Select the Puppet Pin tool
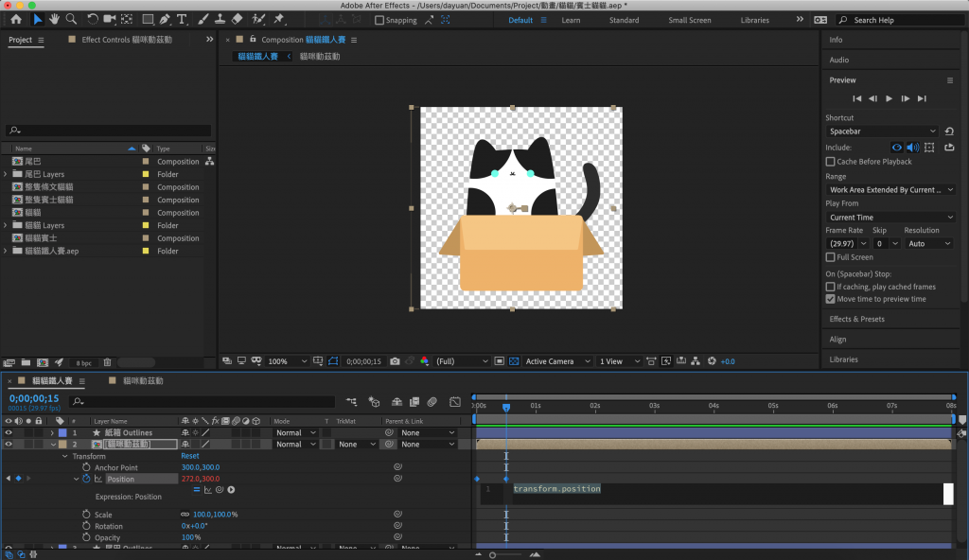The height and width of the screenshot is (560, 969). coord(279,19)
